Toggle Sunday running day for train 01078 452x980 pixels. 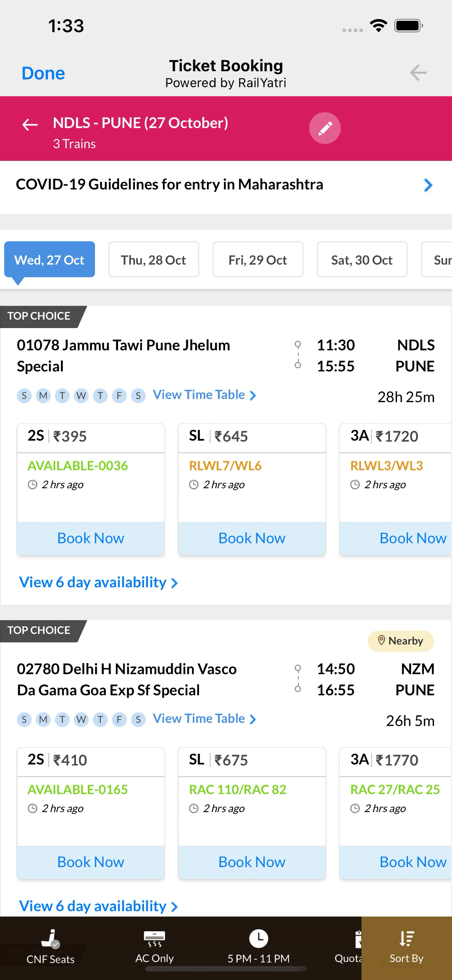24,396
